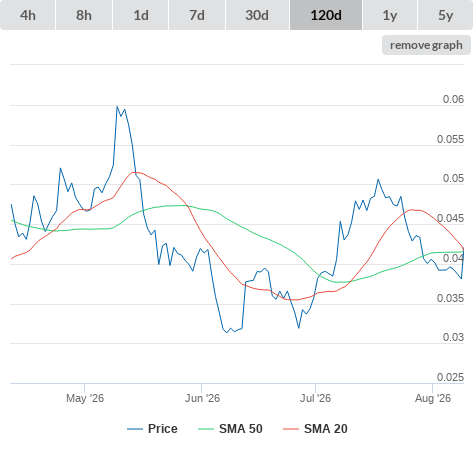The width and height of the screenshot is (474, 455).
Task: Switch to the 5y time range
Action: 445,15
